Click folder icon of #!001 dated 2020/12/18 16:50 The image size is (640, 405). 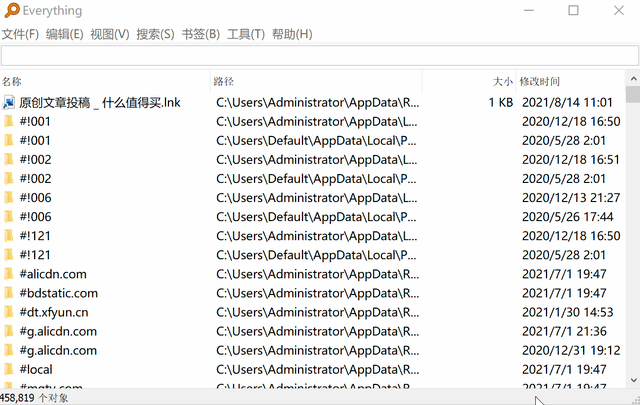(9, 121)
